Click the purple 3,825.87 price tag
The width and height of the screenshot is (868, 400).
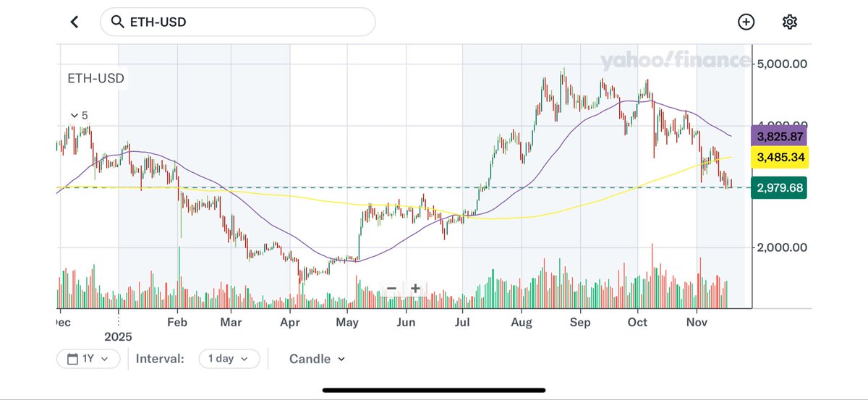(780, 136)
